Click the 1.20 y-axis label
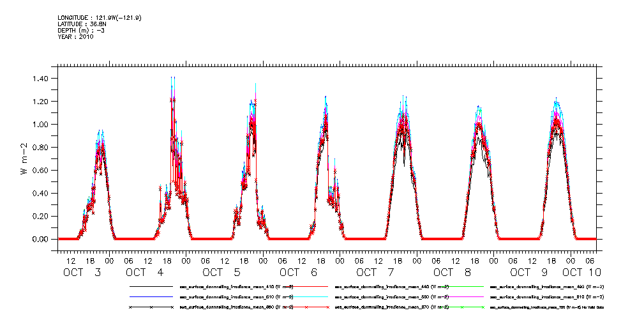Image resolution: width=644 pixels, height=322 pixels. tap(40, 101)
